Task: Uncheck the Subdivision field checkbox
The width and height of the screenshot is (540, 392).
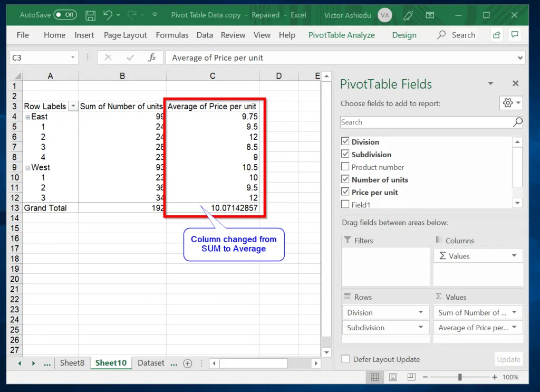Action: [x=345, y=154]
